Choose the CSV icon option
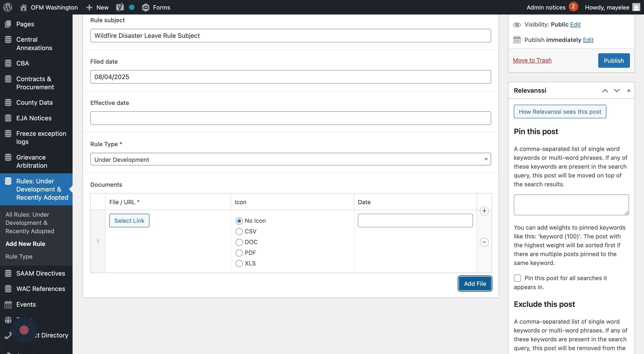 (239, 232)
